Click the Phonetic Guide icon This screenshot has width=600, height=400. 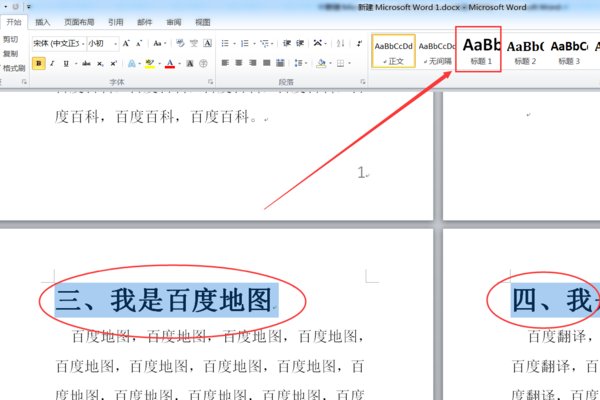click(194, 43)
